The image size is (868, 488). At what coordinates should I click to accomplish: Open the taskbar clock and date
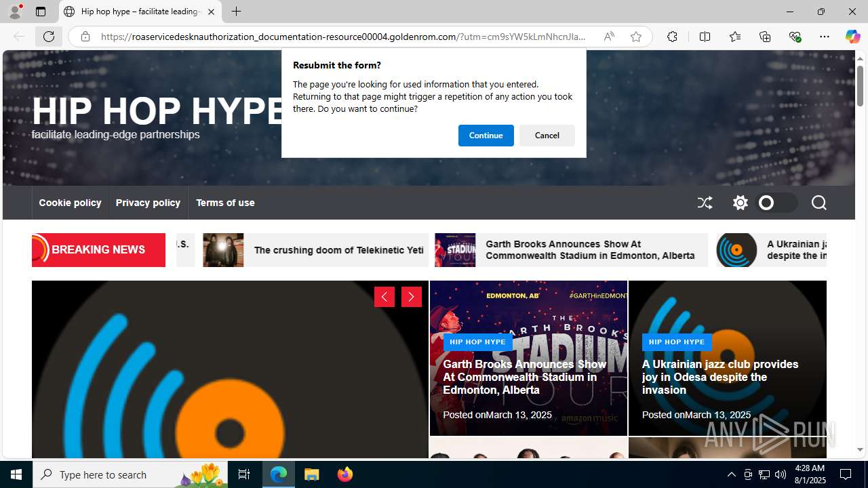pyautogui.click(x=809, y=474)
